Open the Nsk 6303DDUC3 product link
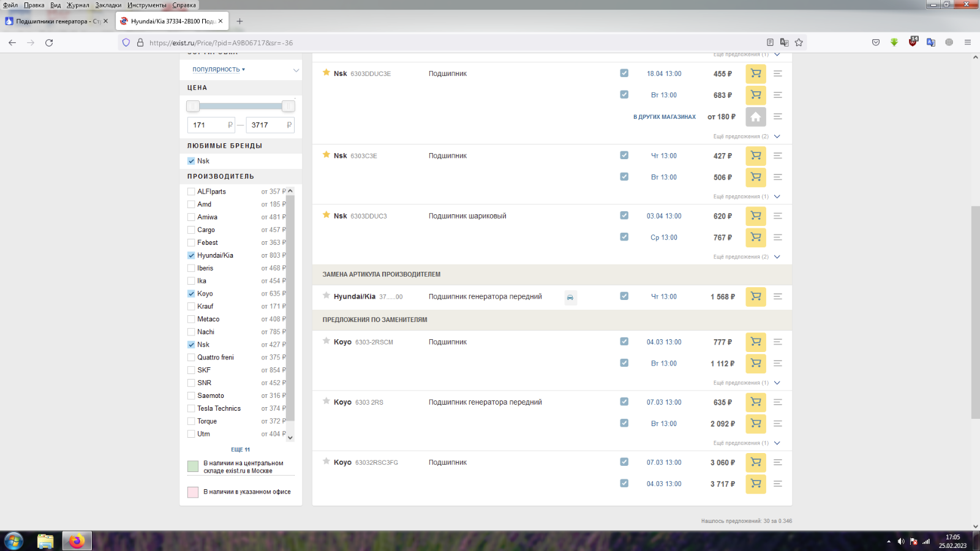This screenshot has width=980, height=551. [369, 216]
